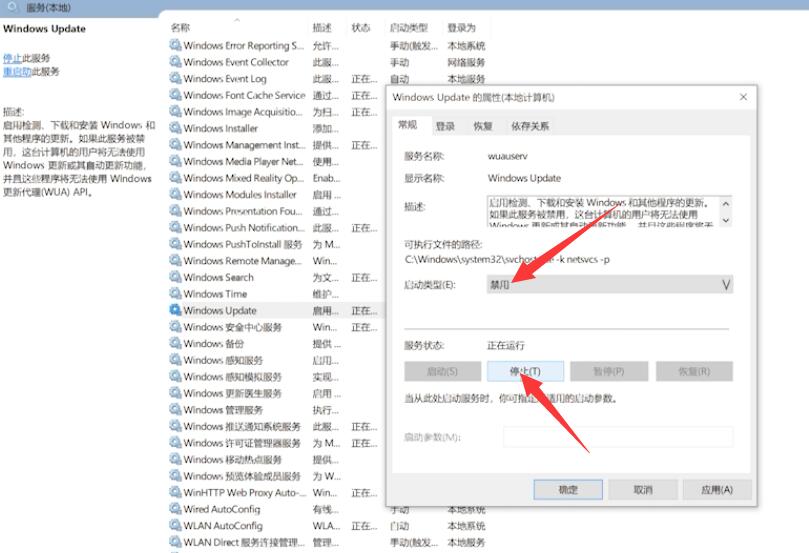Select the Windows 感知模拟服务 row
This screenshot has width=809, height=553.
[x=276, y=377]
